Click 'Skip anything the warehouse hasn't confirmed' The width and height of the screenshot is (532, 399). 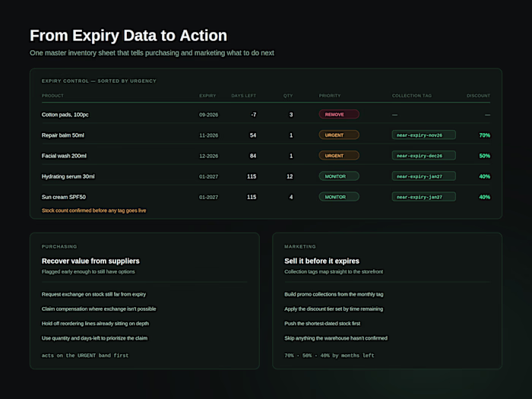[336, 338]
